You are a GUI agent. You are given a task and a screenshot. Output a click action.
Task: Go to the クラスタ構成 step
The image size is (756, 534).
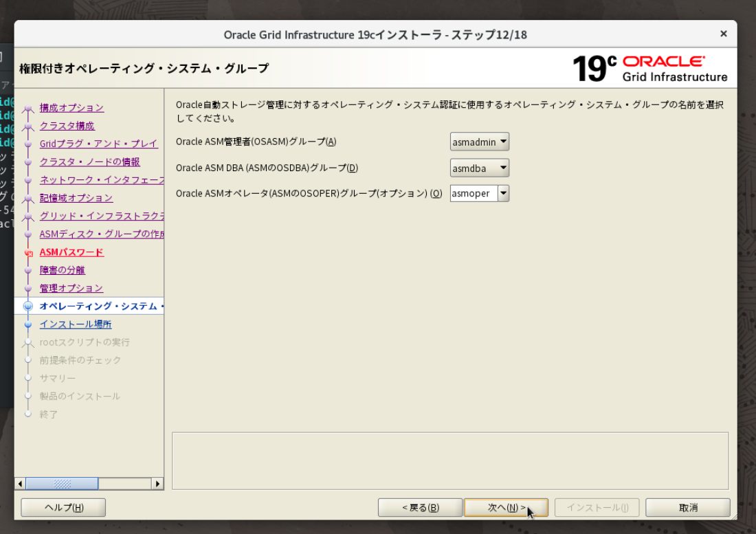(x=67, y=126)
